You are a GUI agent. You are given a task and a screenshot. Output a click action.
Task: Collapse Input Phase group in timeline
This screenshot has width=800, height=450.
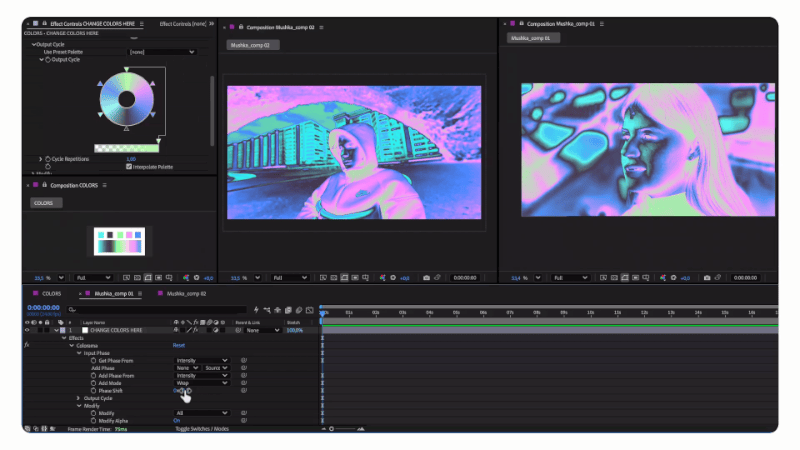79,353
